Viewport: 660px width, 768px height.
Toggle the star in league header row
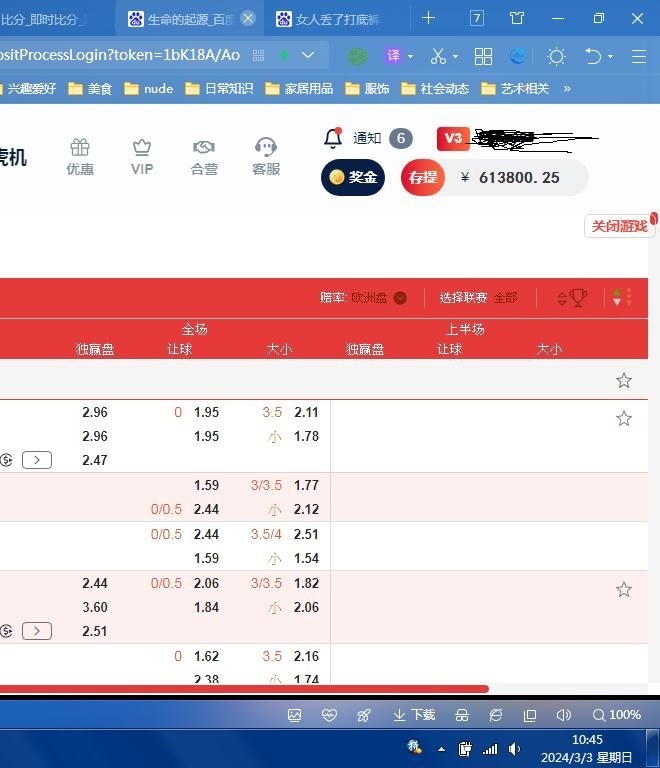click(x=624, y=380)
